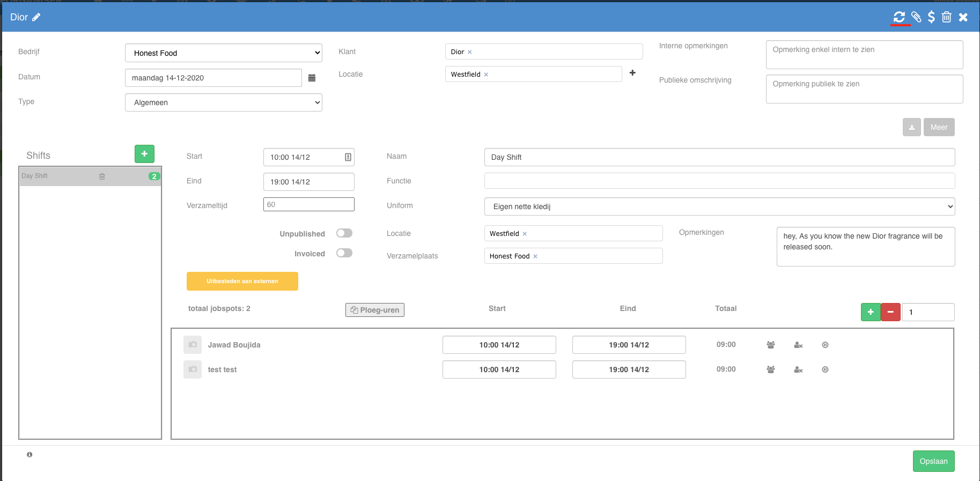Click the Datum field maandag 14-12-2020
This screenshot has height=481, width=980.
pyautogui.click(x=213, y=78)
